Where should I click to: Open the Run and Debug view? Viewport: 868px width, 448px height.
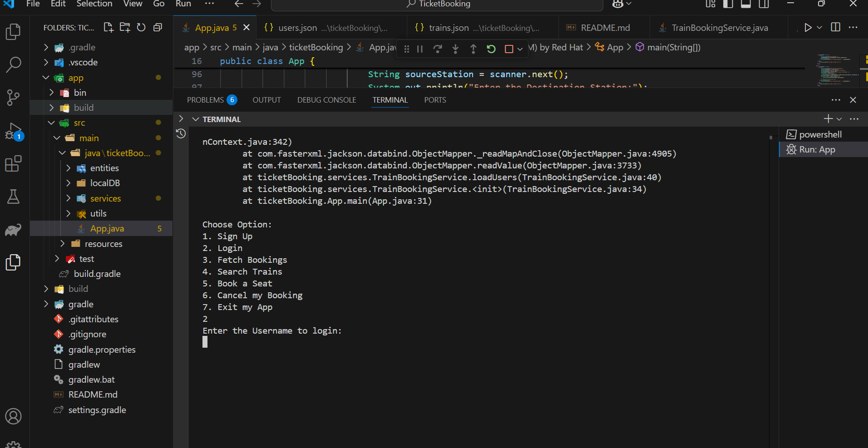(x=13, y=131)
